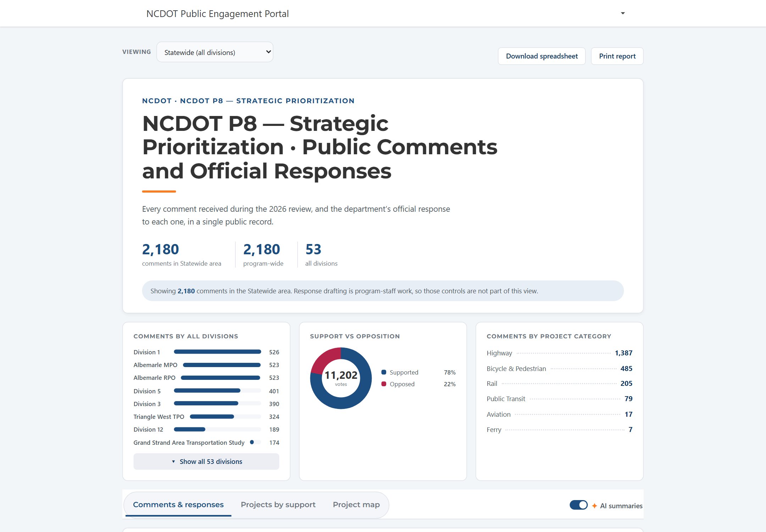
Task: Click the Division 1 bar
Action: tap(217, 352)
